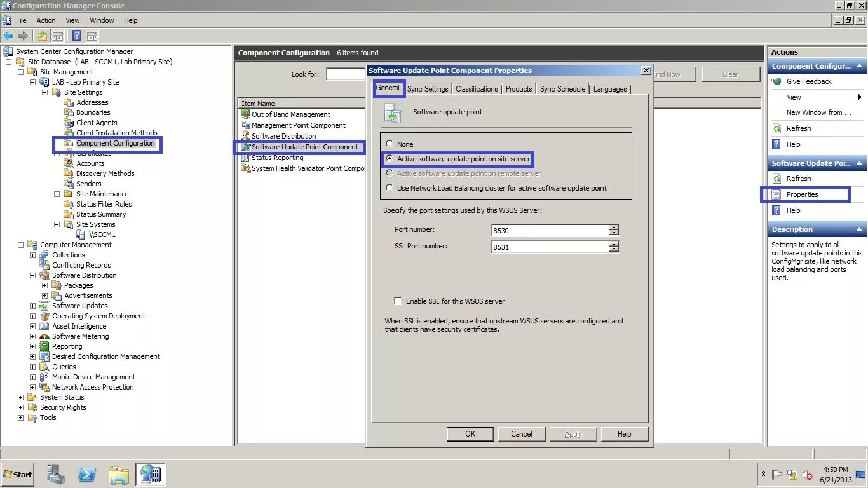
Task: Click the Windows Start button
Action: click(x=18, y=474)
